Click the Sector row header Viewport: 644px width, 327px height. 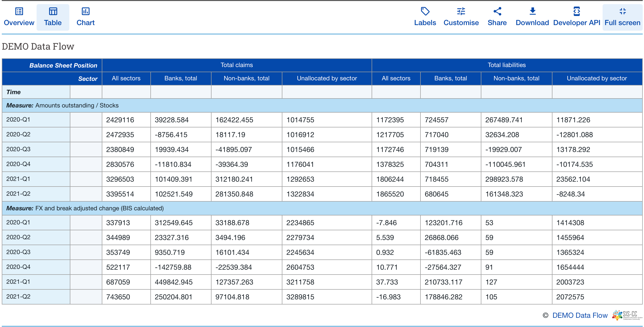click(x=88, y=79)
